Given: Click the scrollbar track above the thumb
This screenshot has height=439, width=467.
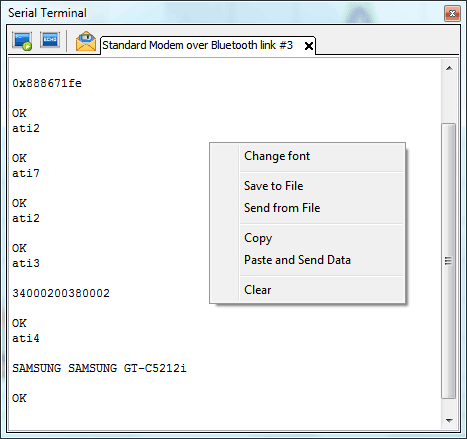Looking at the screenshot, I should pos(449,99).
